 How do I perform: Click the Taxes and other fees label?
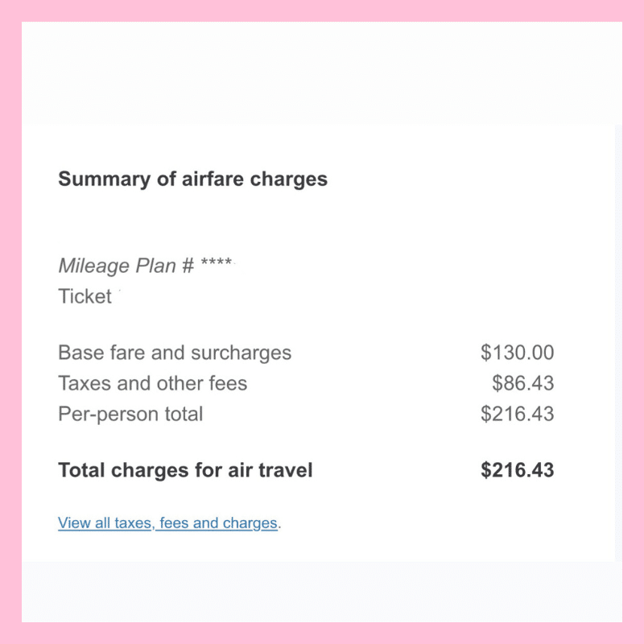pos(152,383)
